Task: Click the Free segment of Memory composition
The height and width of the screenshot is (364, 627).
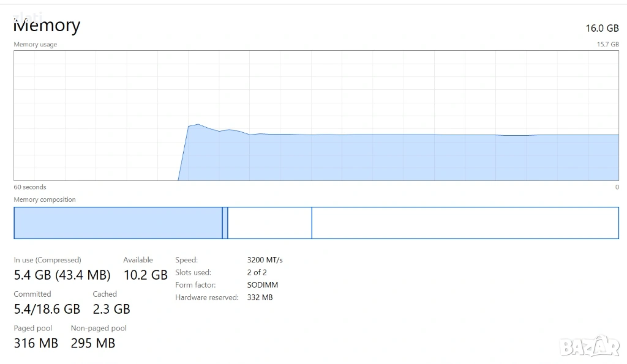Action: click(465, 223)
